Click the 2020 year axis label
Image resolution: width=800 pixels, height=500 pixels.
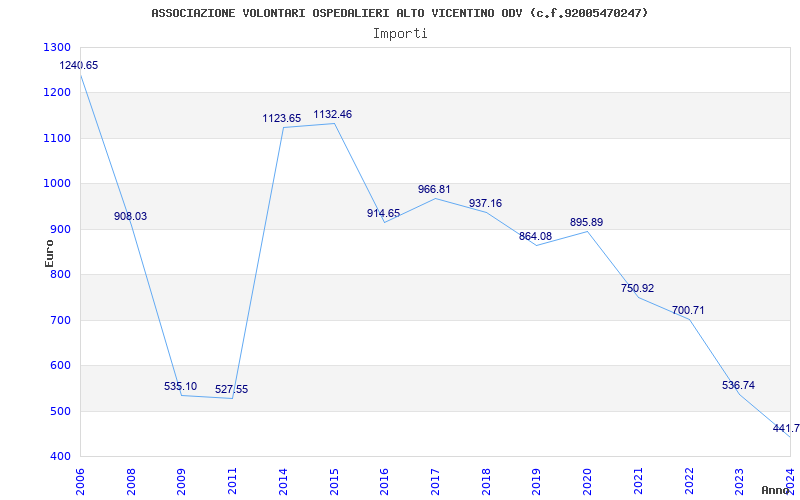(587, 482)
